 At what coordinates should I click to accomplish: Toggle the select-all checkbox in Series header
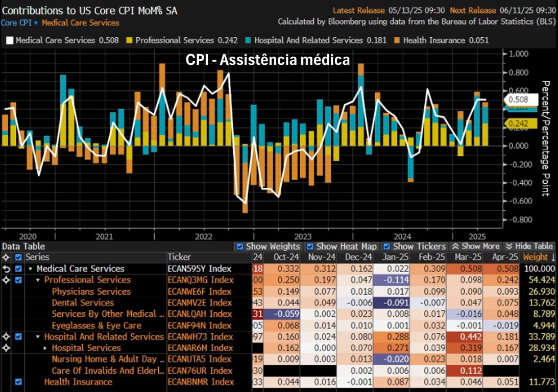[x=18, y=257]
